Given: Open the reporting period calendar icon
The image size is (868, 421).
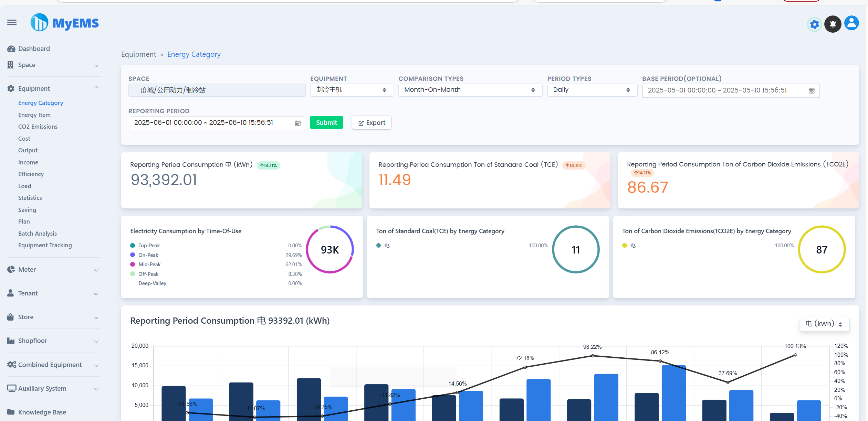Looking at the screenshot, I should coord(298,123).
